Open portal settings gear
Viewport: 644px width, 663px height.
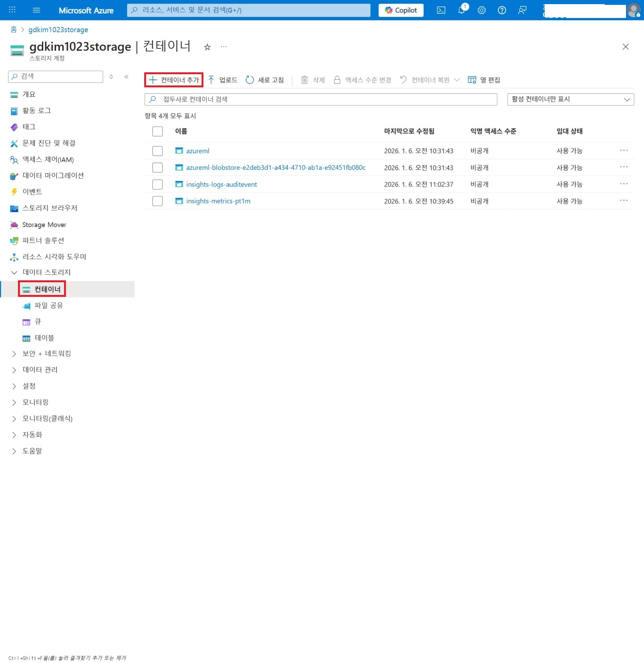point(482,10)
